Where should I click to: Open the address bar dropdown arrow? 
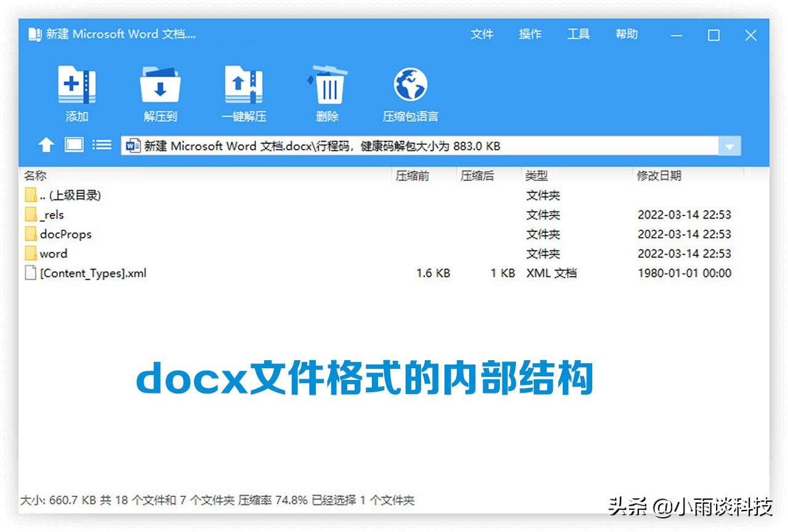[730, 146]
